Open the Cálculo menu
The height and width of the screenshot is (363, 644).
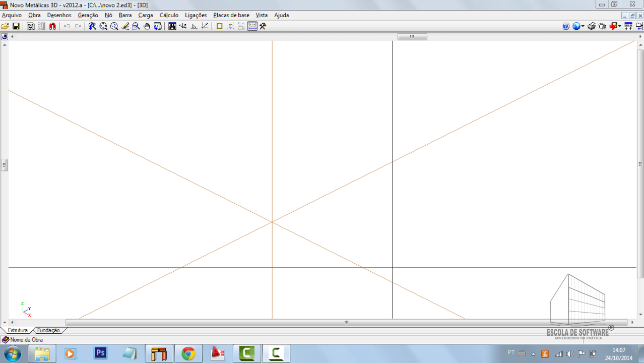[x=169, y=15]
